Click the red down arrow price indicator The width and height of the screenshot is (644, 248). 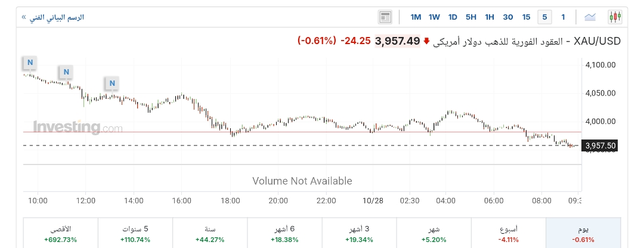click(426, 41)
